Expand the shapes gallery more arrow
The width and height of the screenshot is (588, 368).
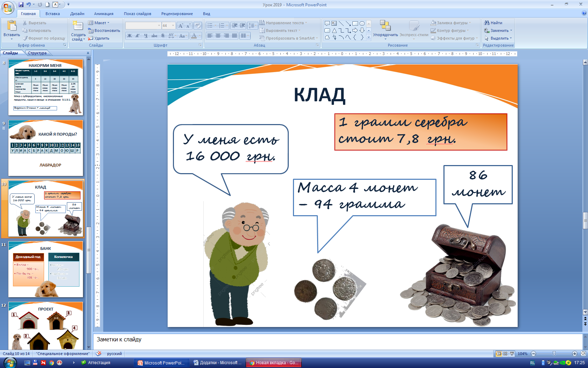tap(369, 37)
